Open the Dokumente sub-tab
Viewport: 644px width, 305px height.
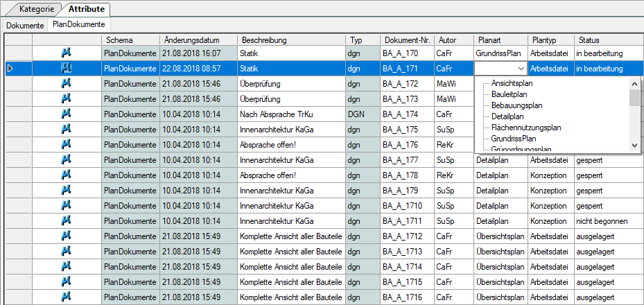click(x=25, y=26)
